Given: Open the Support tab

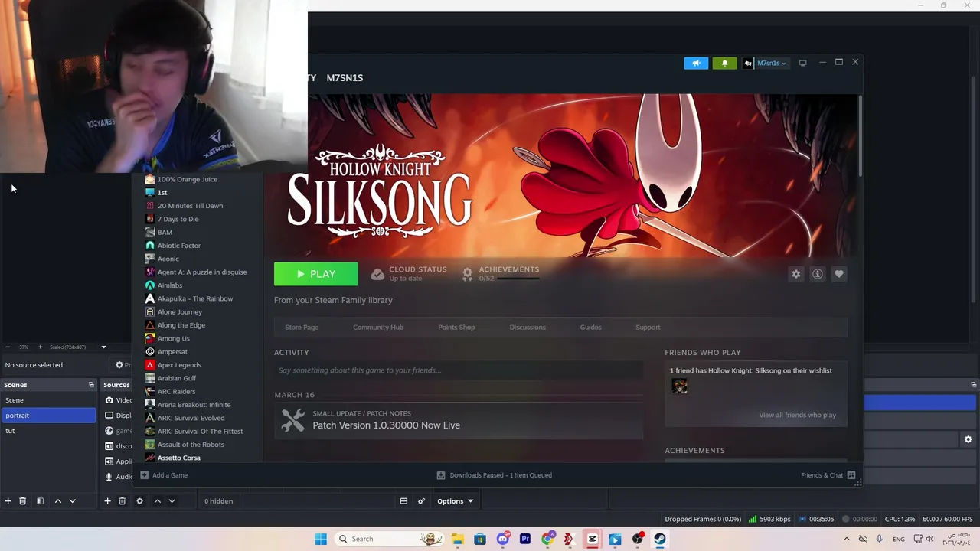Looking at the screenshot, I should (x=648, y=327).
